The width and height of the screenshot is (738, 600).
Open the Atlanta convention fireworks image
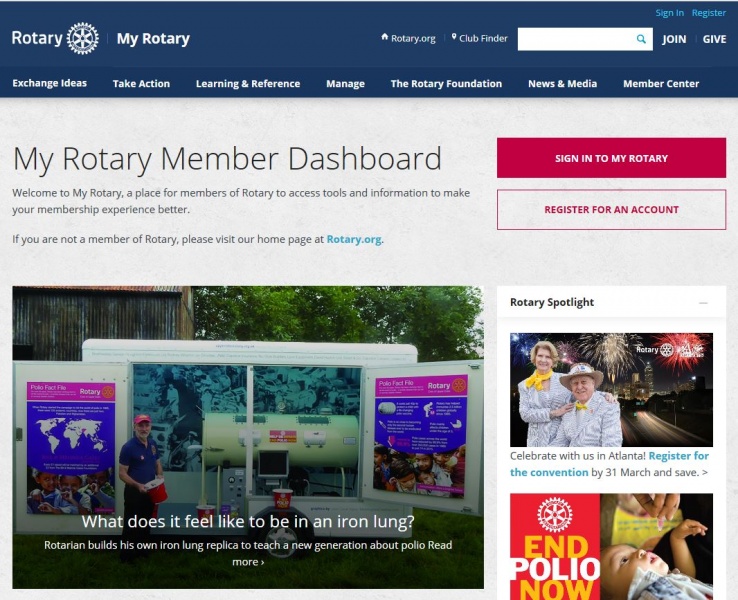click(x=611, y=390)
